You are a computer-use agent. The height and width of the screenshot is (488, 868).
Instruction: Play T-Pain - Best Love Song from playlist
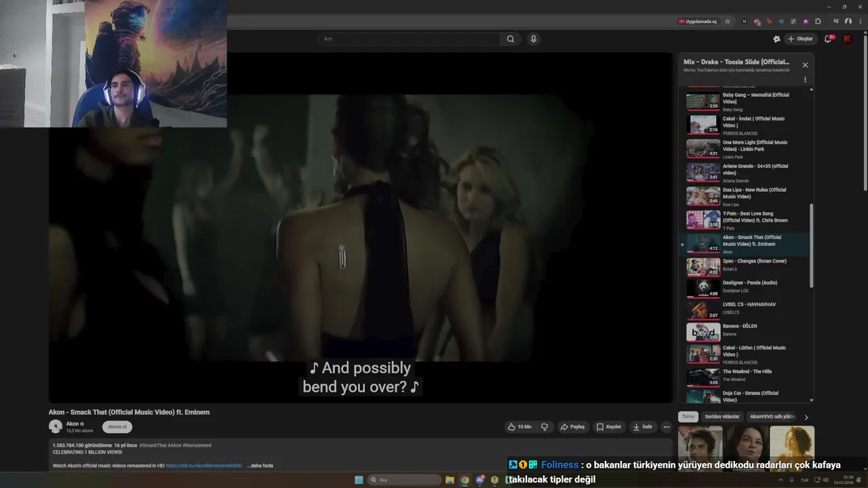[x=745, y=220]
